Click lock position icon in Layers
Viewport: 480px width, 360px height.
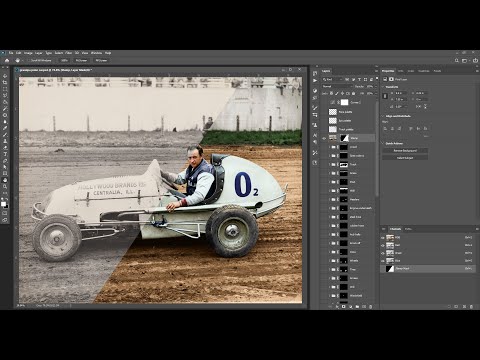pyautogui.click(x=342, y=94)
